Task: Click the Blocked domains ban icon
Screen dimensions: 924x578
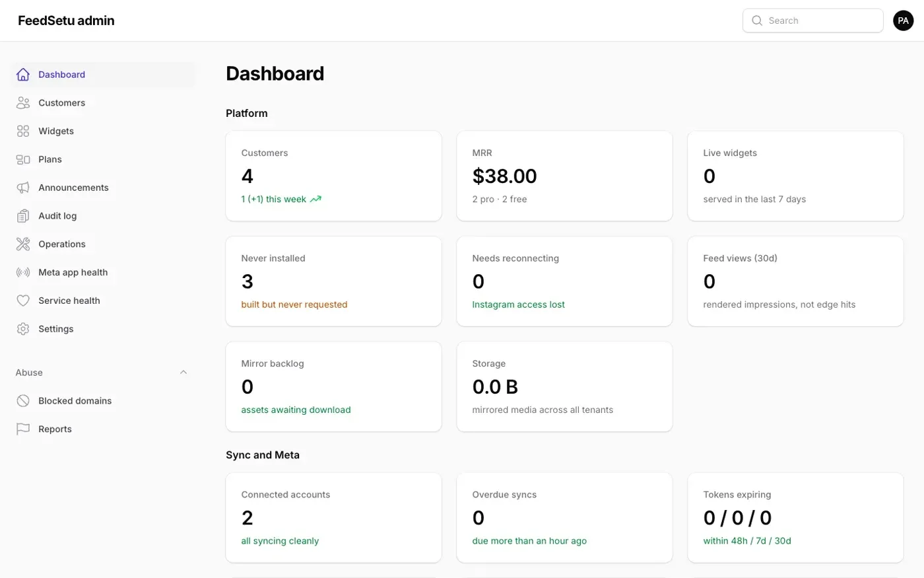Action: pyautogui.click(x=23, y=401)
